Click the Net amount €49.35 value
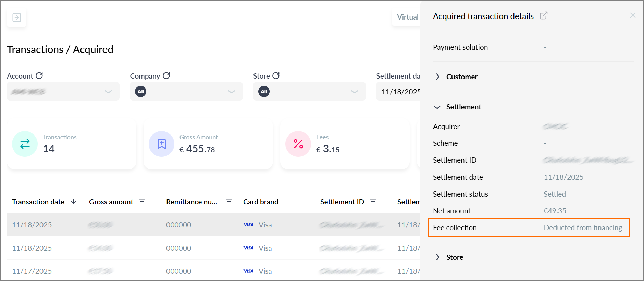 [555, 211]
